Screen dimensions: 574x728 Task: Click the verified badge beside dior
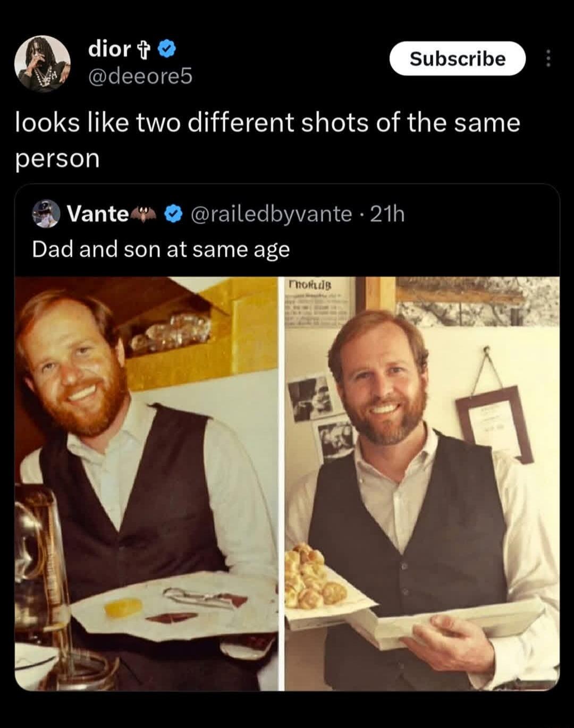[168, 49]
